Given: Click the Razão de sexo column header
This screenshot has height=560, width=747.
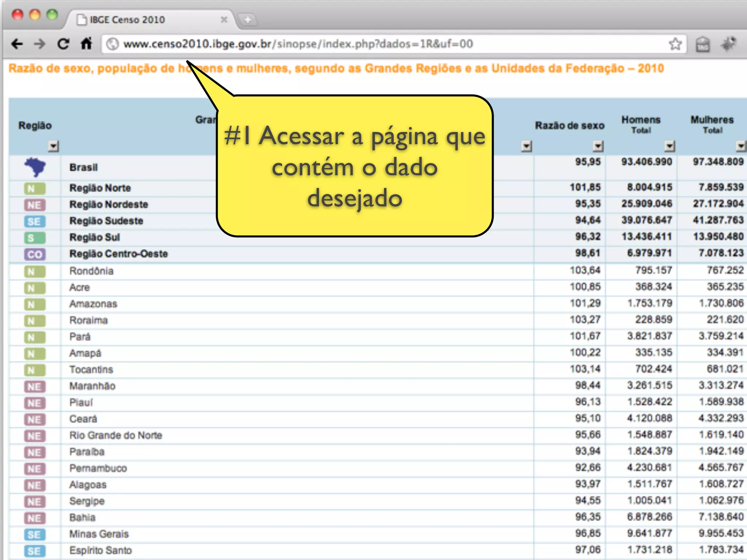Looking at the screenshot, I should point(569,126).
